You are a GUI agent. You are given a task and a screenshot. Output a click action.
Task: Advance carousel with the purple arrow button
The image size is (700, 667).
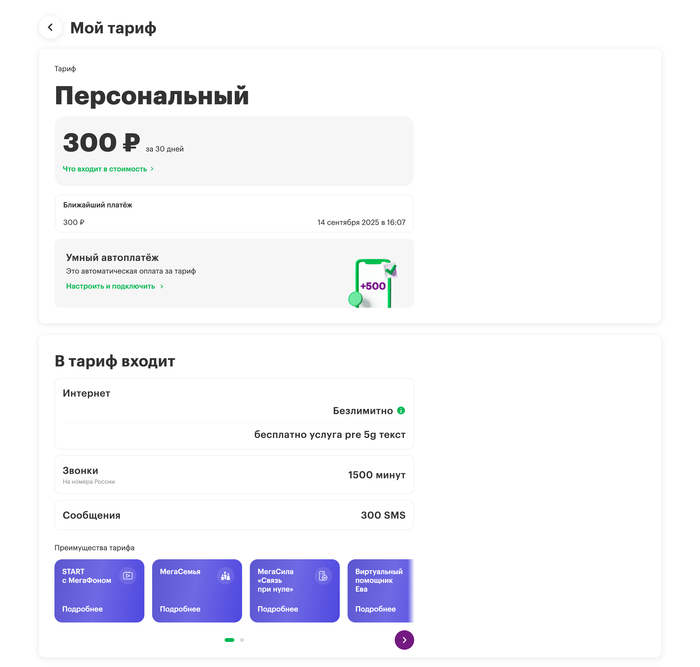(404, 640)
